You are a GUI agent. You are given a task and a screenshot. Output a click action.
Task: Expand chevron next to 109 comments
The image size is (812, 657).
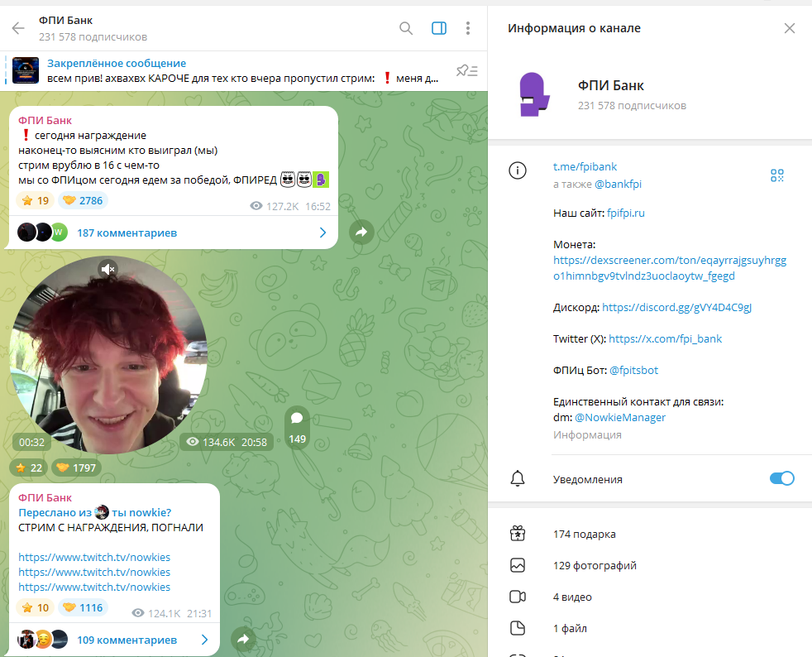(204, 640)
